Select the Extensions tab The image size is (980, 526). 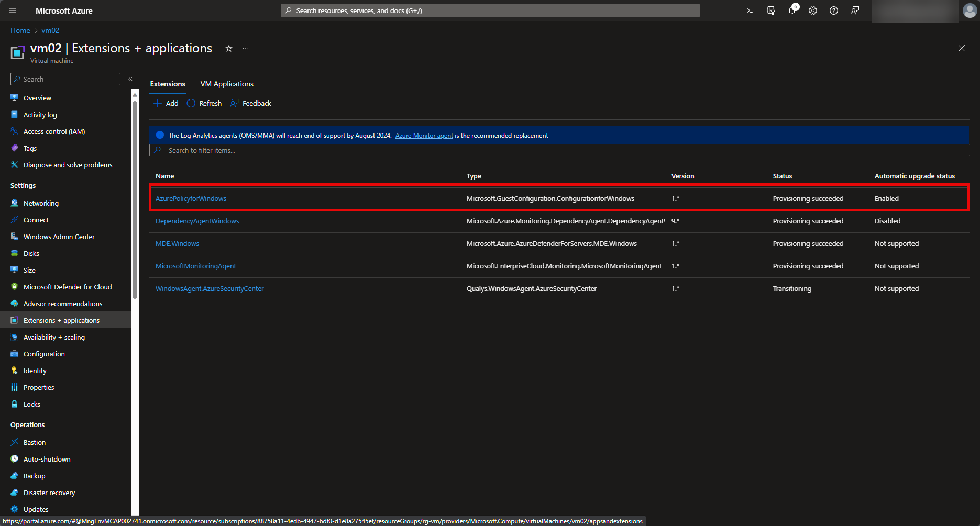[x=167, y=84]
